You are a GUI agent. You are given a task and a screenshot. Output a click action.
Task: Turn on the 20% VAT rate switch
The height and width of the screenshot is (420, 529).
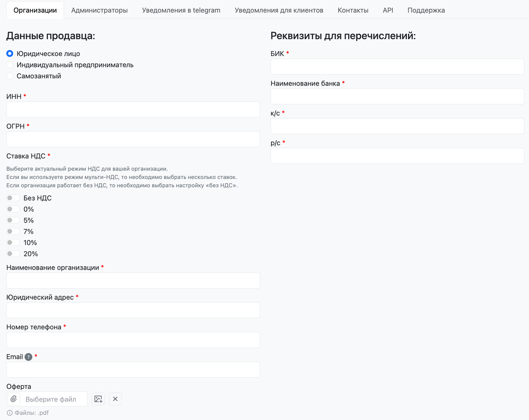point(13,254)
